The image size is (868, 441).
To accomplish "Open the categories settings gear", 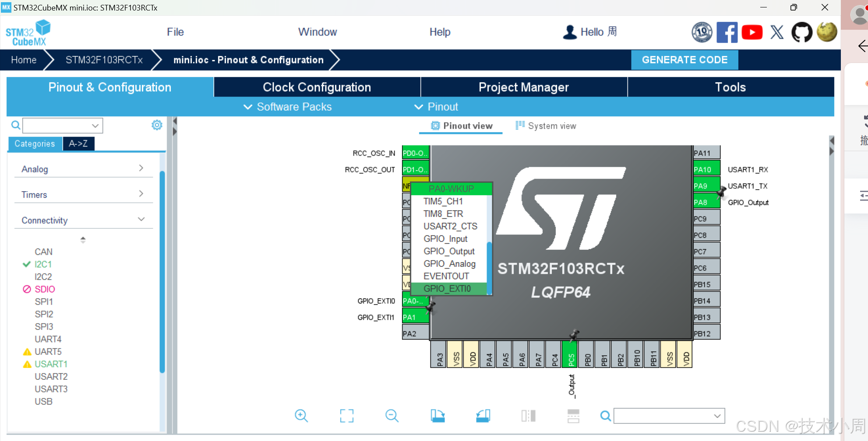I will pos(157,125).
